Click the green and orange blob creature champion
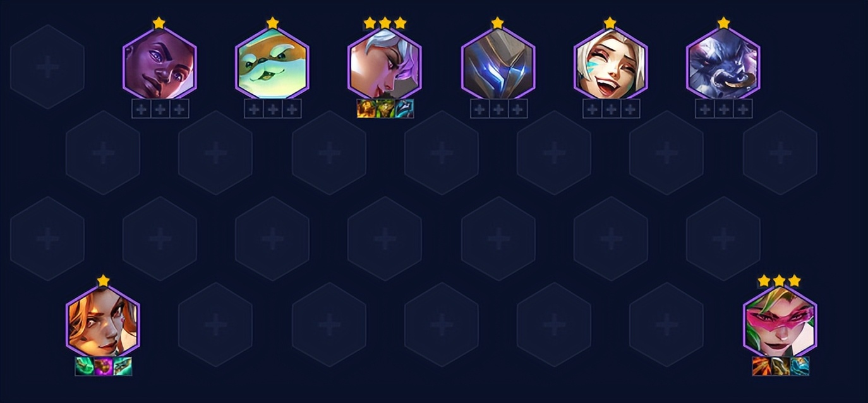 (272, 64)
